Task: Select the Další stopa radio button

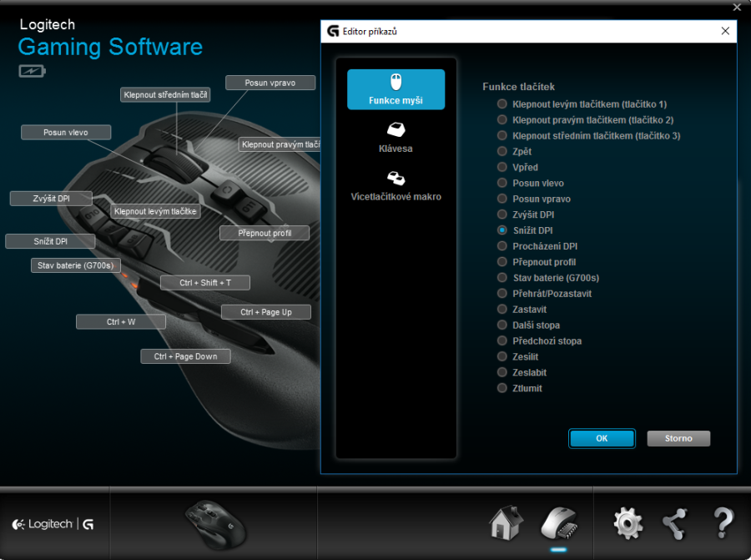Action: (x=502, y=325)
